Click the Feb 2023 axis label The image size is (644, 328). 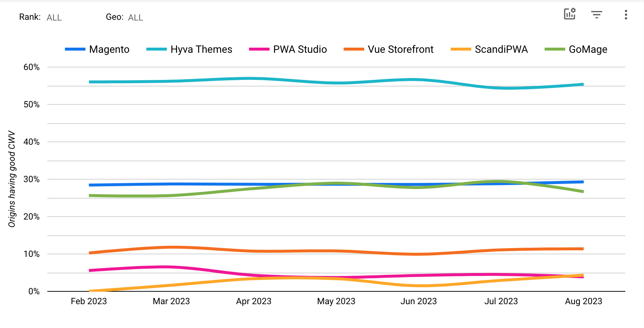(x=89, y=301)
